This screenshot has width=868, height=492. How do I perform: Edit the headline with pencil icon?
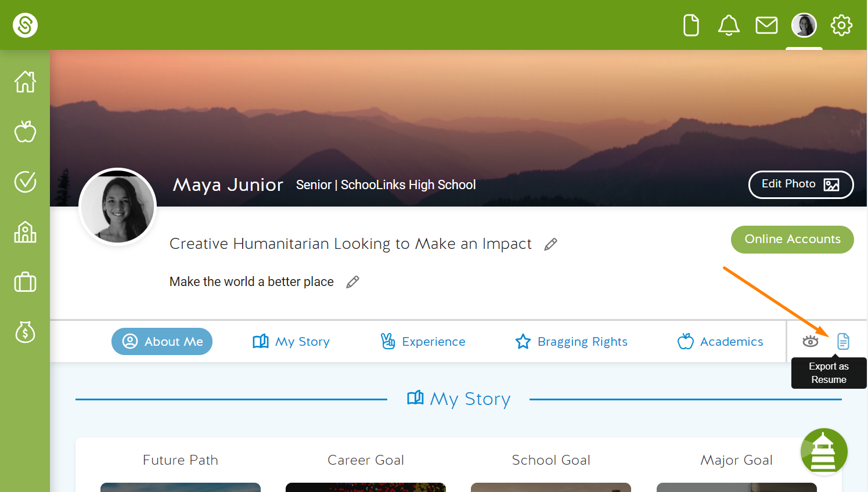click(550, 244)
